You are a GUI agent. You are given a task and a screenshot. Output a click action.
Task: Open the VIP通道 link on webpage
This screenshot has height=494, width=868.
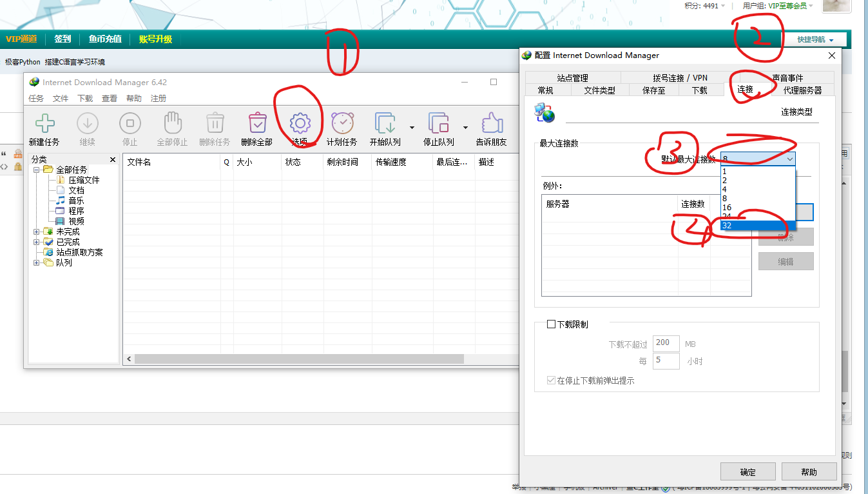[x=21, y=39]
